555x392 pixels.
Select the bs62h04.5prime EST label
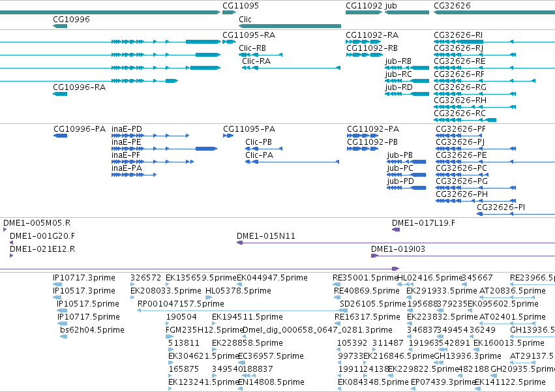(x=92, y=331)
